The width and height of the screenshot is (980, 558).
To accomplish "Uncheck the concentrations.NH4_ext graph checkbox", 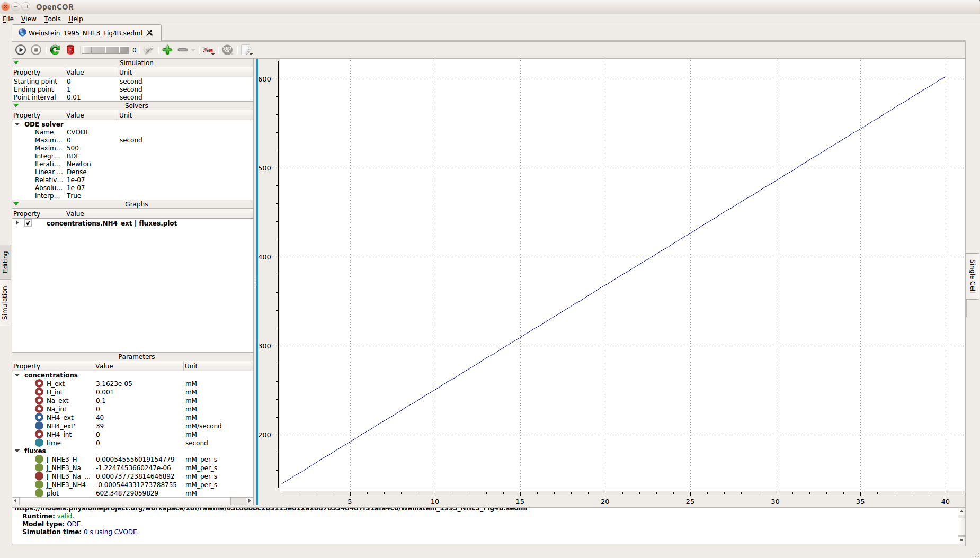I will pos(28,223).
